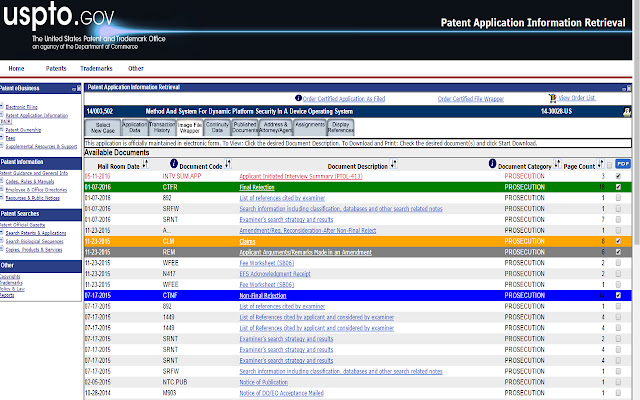This screenshot has width=640, height=400.
Task: Click info icon beside Order Certified Application
Action: coord(298,98)
